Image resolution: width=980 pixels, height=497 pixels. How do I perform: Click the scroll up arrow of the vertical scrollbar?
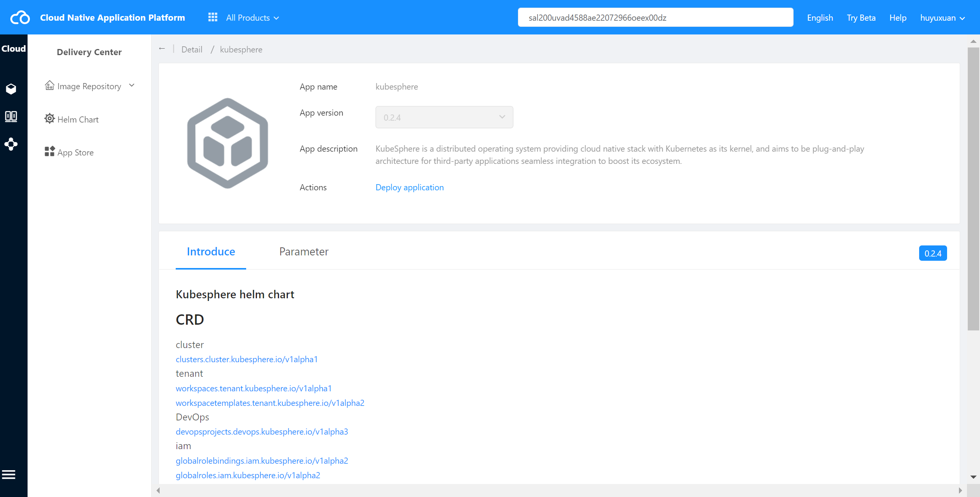pyautogui.click(x=973, y=41)
